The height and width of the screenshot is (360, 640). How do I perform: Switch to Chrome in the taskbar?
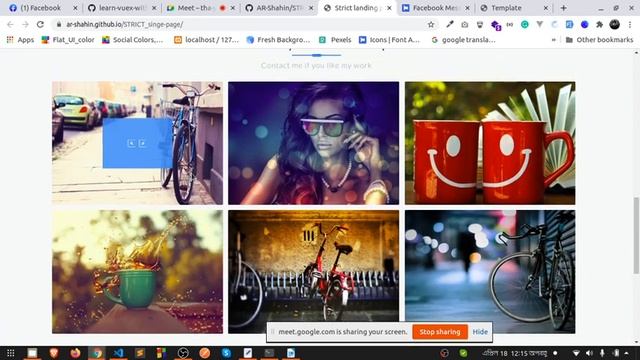[97, 353]
